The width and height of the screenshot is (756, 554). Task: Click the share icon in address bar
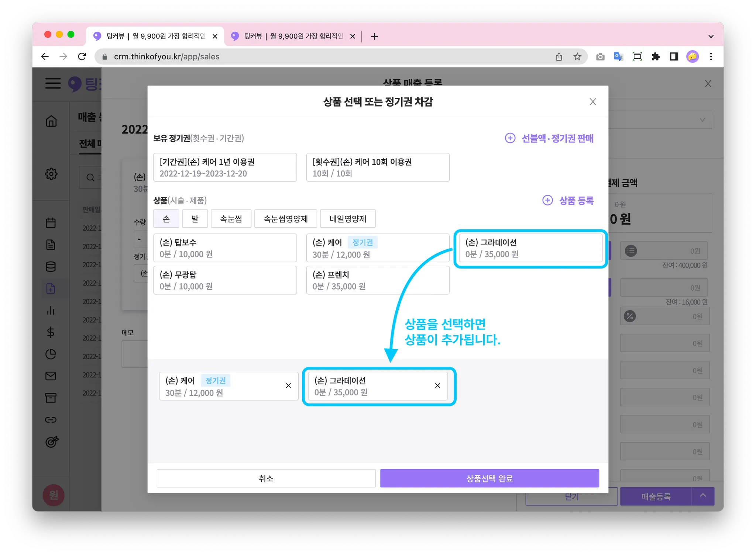(559, 56)
